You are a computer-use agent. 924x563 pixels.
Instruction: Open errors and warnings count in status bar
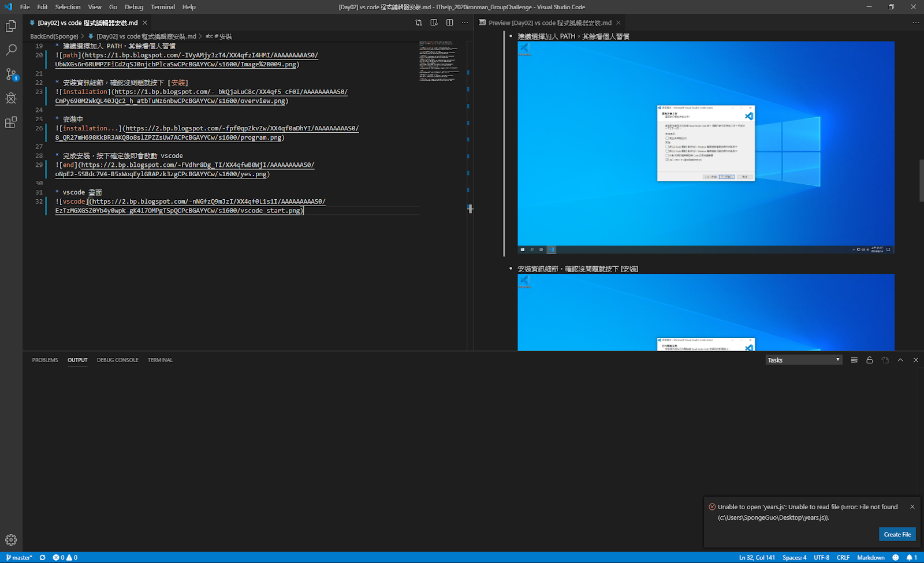(65, 558)
